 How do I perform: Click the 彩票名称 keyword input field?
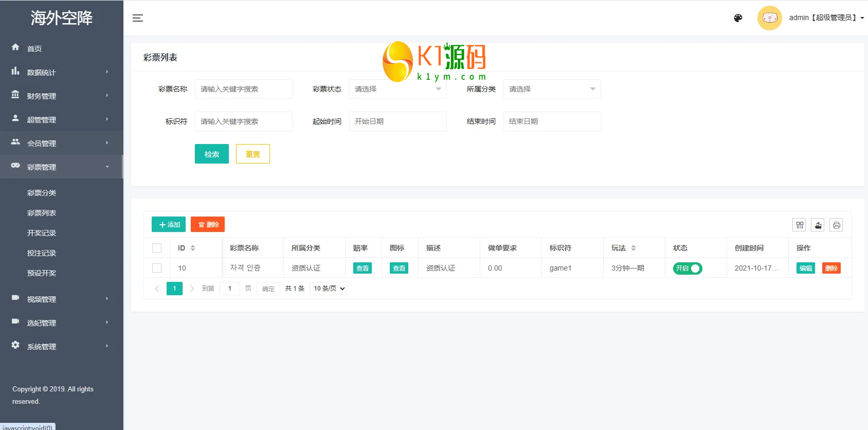[x=244, y=89]
